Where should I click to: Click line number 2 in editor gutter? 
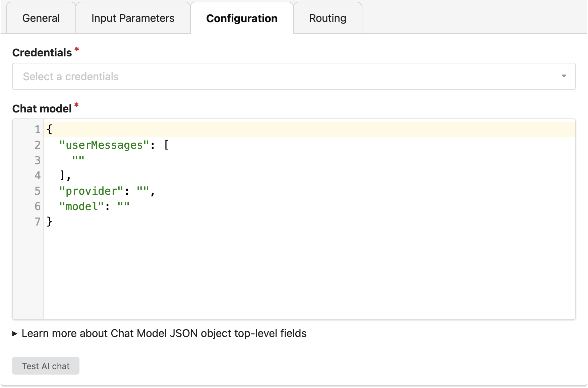click(37, 145)
